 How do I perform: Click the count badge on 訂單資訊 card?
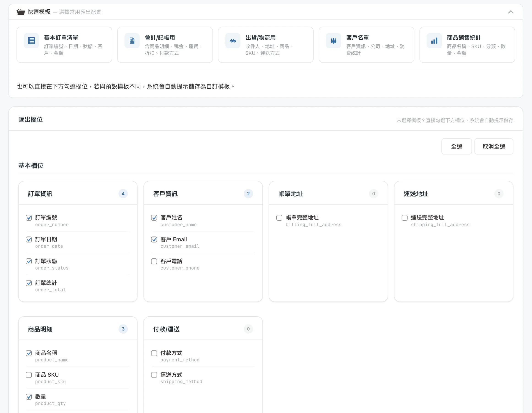123,194
